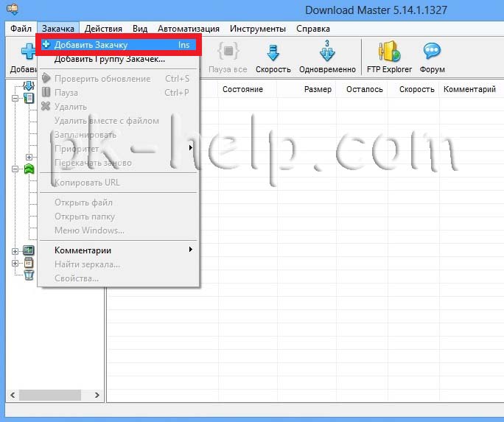504x422 pixels.
Task: Click the tree panel scroll right arrow
Action: (97, 395)
